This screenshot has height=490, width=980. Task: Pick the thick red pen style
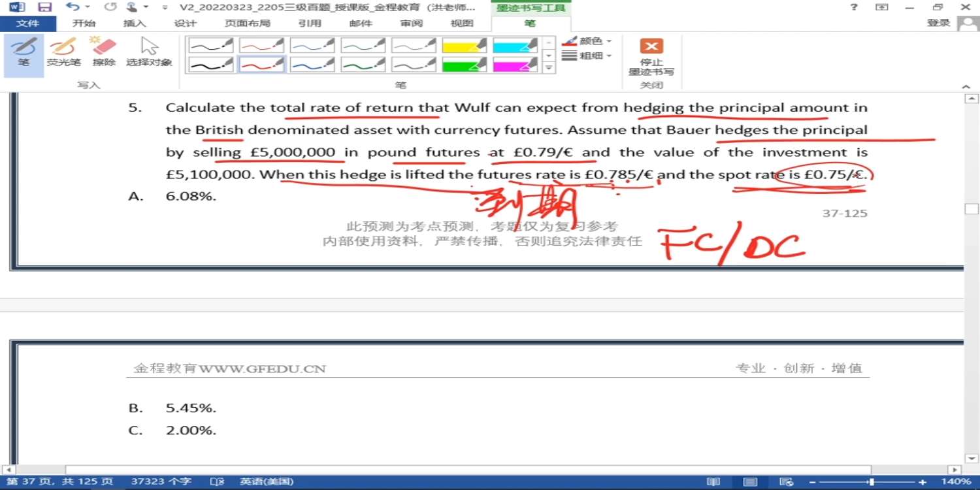(x=261, y=64)
